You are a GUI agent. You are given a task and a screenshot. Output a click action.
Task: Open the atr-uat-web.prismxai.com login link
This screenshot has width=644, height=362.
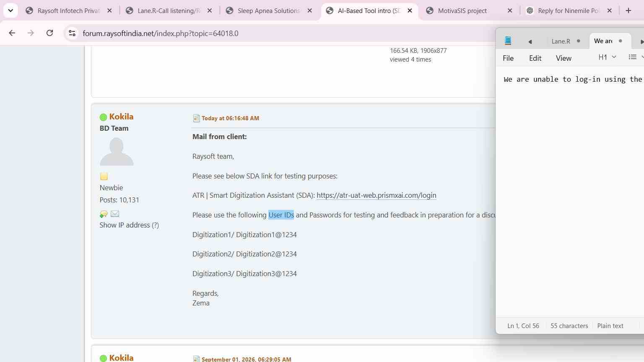(x=377, y=195)
